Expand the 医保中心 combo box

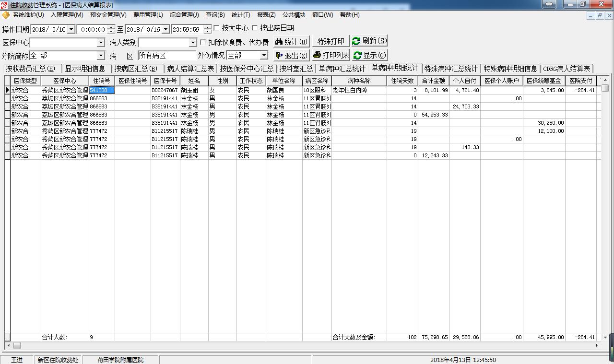click(x=101, y=43)
